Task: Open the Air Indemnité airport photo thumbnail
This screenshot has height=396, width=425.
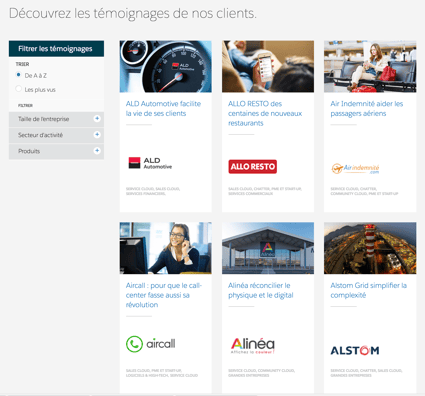Action: tap(370, 66)
